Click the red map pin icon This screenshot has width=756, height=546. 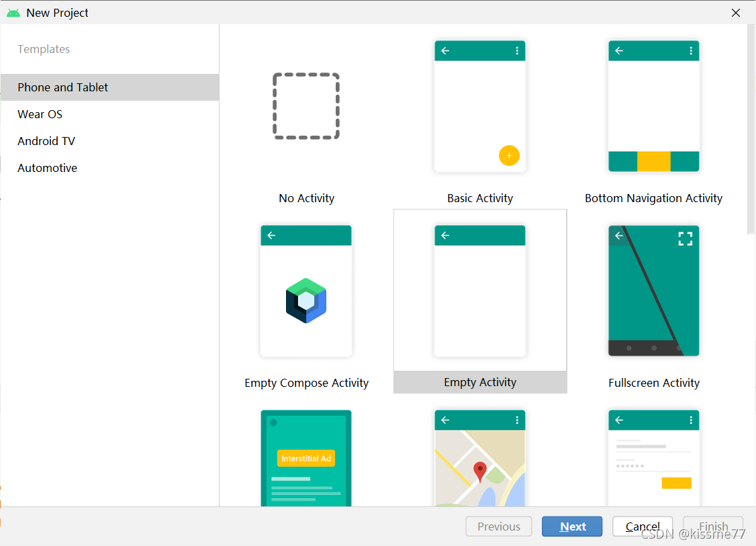480,471
